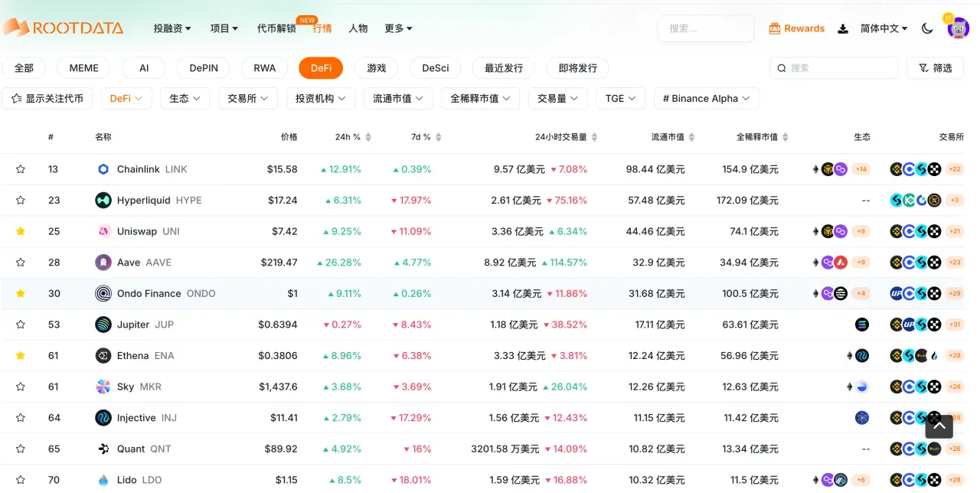The width and height of the screenshot is (980, 493).
Task: Star Jupiter to add to watchlist
Action: click(x=21, y=325)
